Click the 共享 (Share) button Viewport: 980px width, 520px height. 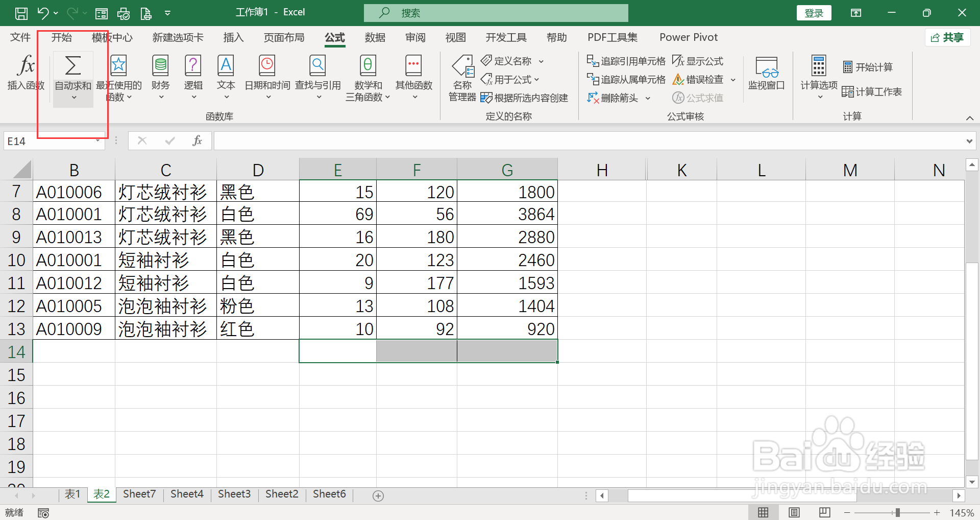(947, 37)
